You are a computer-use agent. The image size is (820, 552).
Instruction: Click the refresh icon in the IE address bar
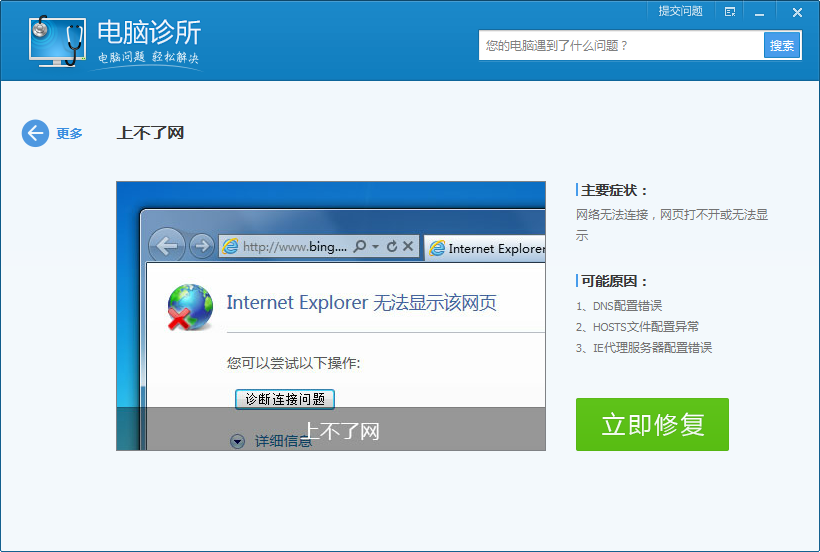pos(392,246)
